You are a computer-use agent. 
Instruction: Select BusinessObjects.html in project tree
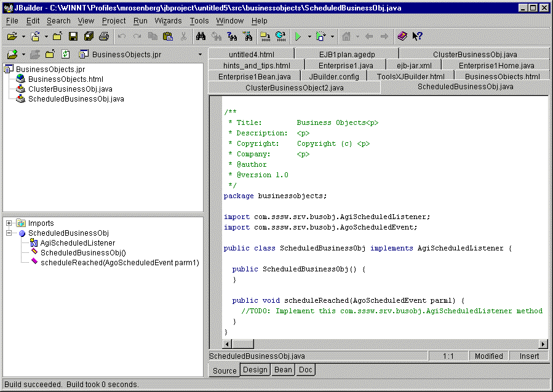[66, 79]
